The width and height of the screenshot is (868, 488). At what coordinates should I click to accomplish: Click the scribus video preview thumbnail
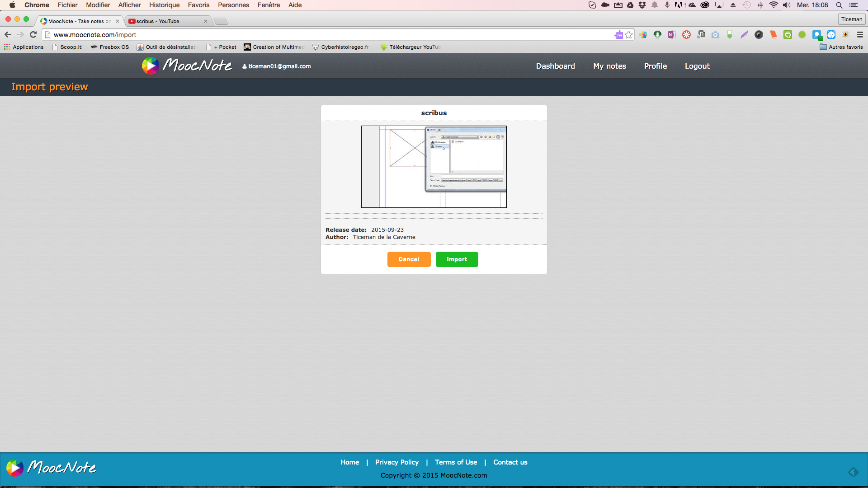coord(434,167)
